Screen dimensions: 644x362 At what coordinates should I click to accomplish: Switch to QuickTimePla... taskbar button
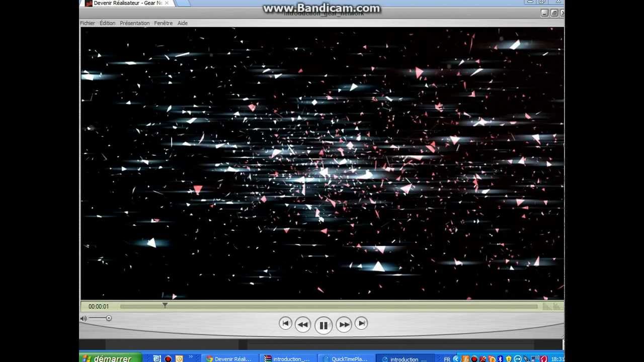click(x=346, y=358)
